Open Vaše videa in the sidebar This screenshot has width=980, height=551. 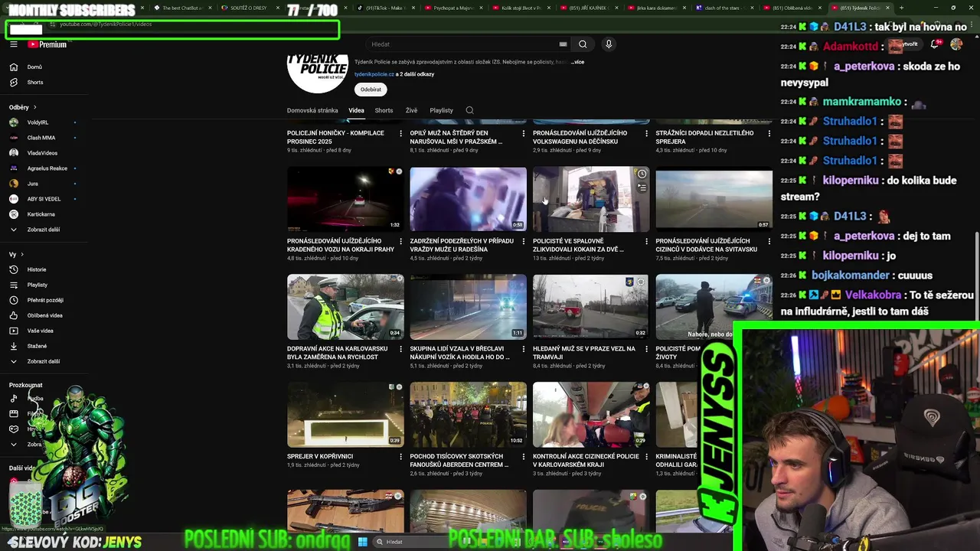[x=40, y=331]
